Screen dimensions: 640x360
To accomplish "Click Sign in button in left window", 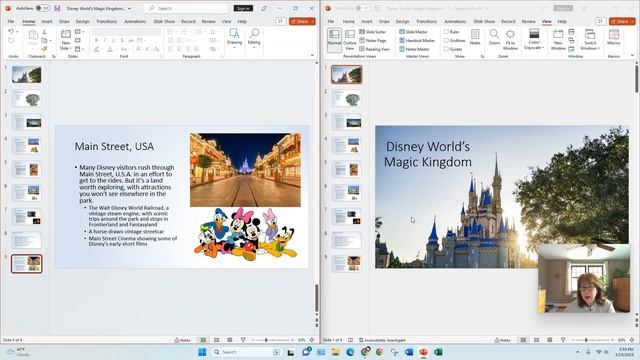I will 243,8.
